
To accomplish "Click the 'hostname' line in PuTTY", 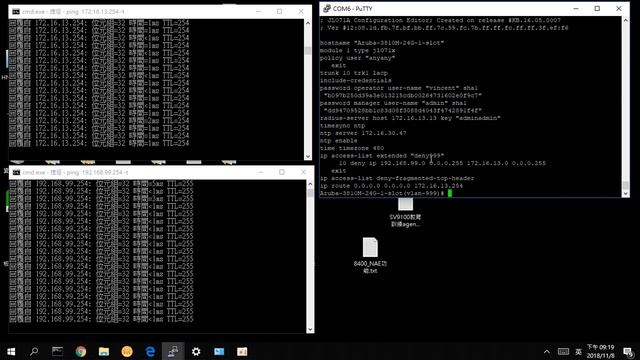I will [382, 43].
